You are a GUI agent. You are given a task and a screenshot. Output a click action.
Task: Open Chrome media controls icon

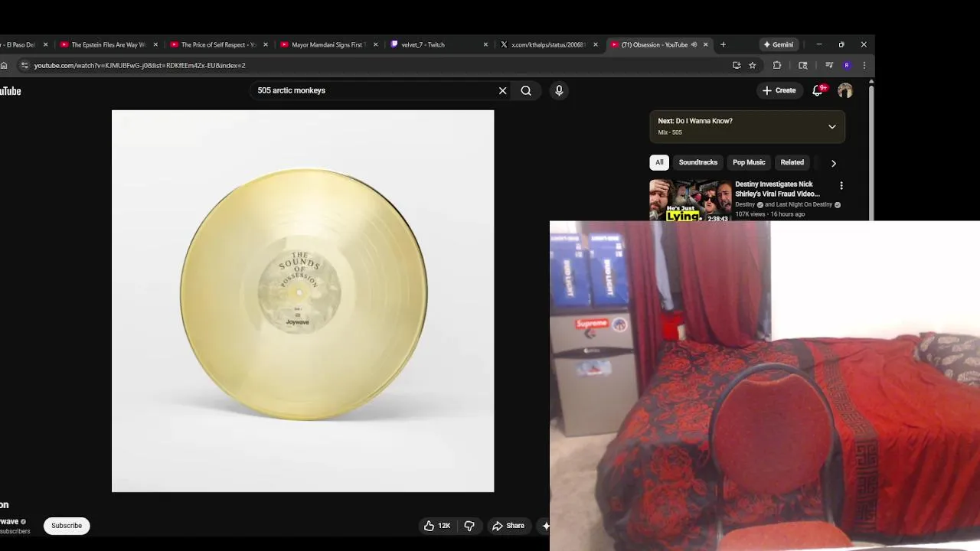[x=829, y=65]
